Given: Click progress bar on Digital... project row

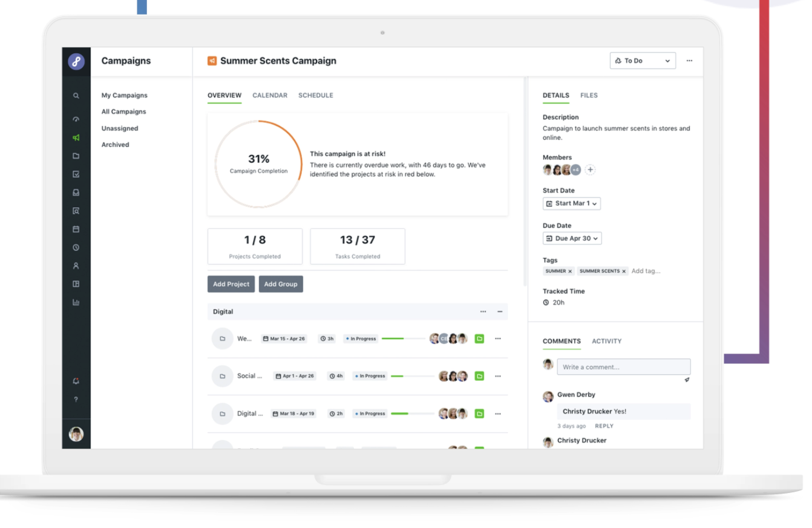Looking at the screenshot, I should point(413,414).
